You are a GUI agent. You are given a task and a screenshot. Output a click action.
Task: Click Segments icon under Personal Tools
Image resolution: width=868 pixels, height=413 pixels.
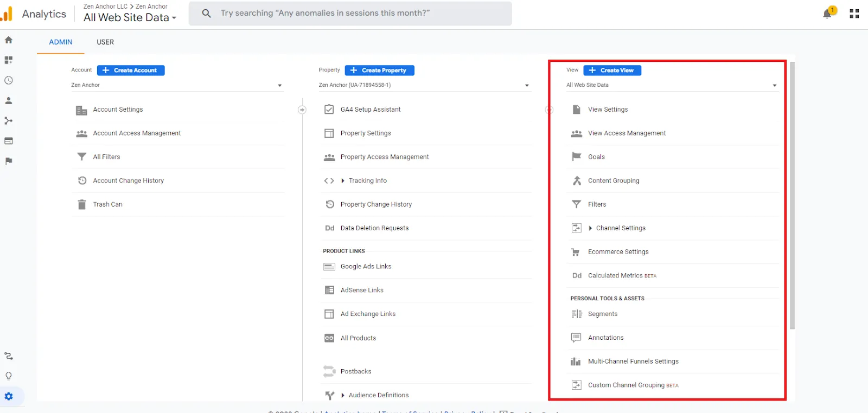577,314
